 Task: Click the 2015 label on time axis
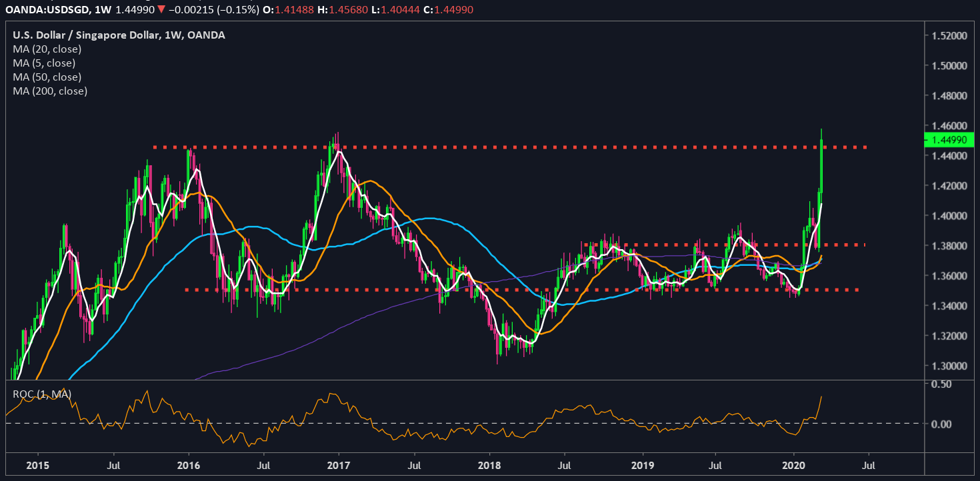click(x=38, y=464)
